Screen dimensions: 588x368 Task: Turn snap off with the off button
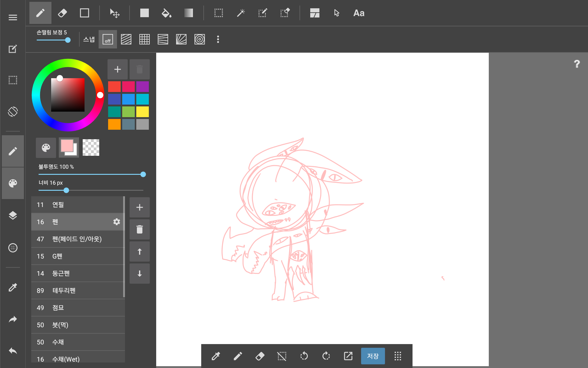pyautogui.click(x=108, y=40)
